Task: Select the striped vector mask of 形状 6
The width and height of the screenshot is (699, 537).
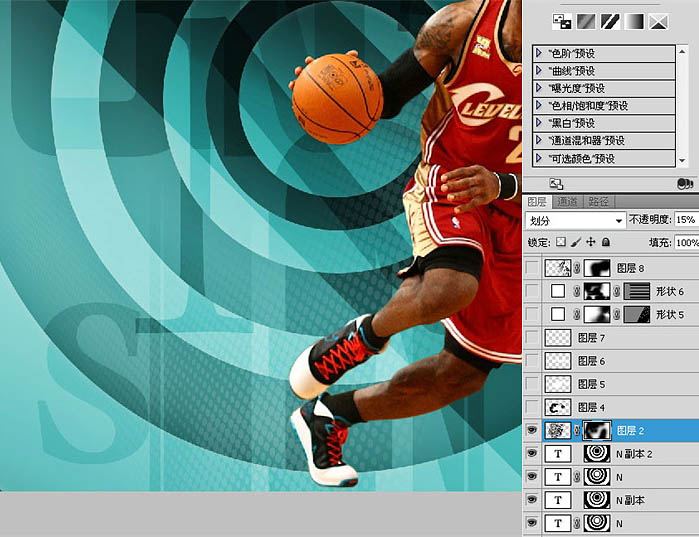Action: [x=637, y=291]
